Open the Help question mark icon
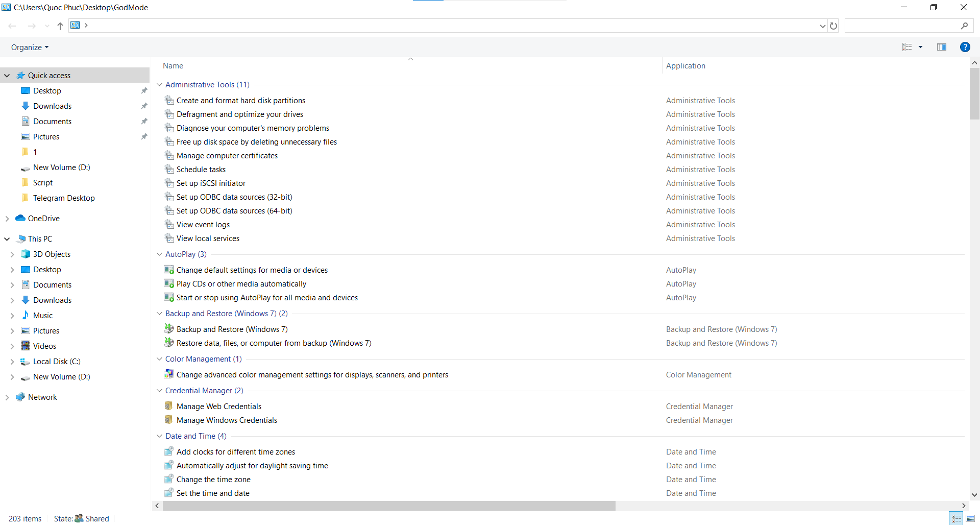 pyautogui.click(x=965, y=47)
